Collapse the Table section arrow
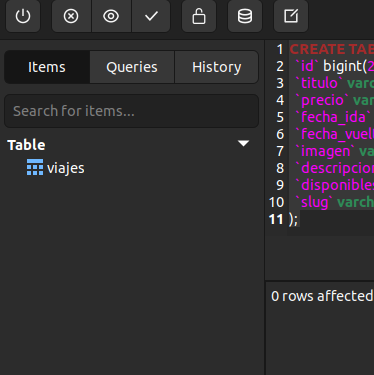 [x=244, y=144]
